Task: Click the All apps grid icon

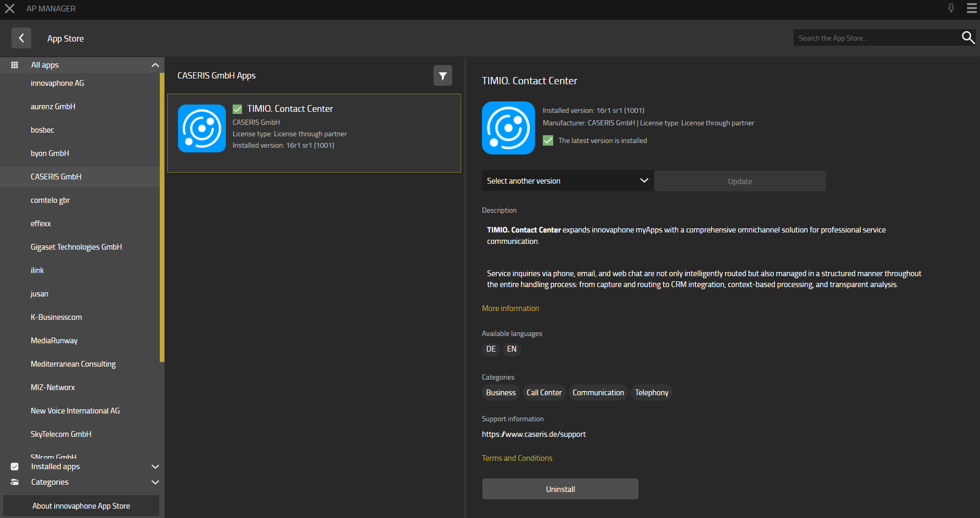Action: [15, 65]
